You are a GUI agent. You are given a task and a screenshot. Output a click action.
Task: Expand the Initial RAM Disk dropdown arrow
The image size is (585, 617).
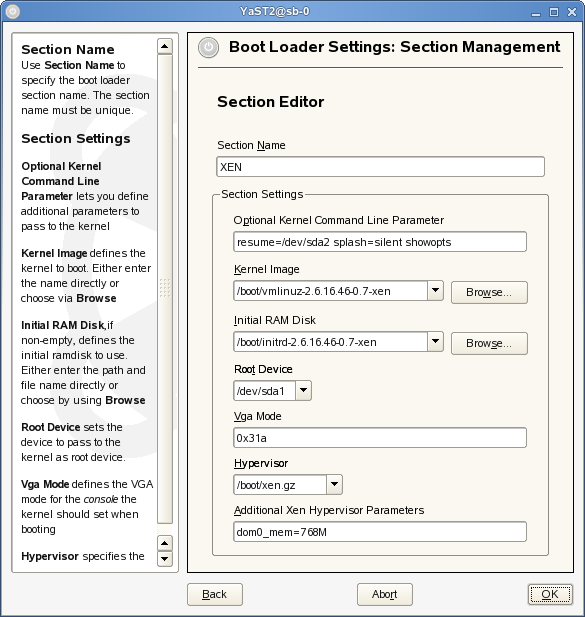point(436,342)
